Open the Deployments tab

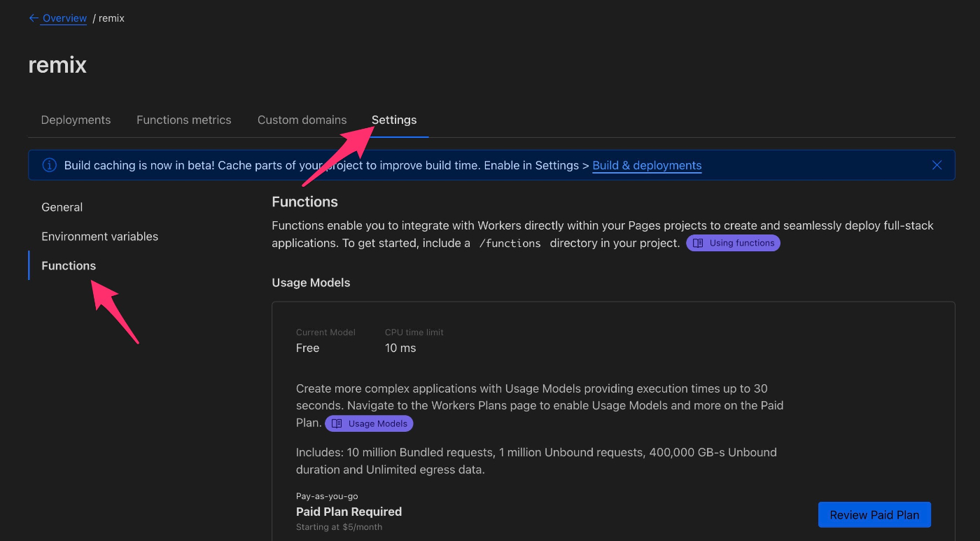coord(76,120)
